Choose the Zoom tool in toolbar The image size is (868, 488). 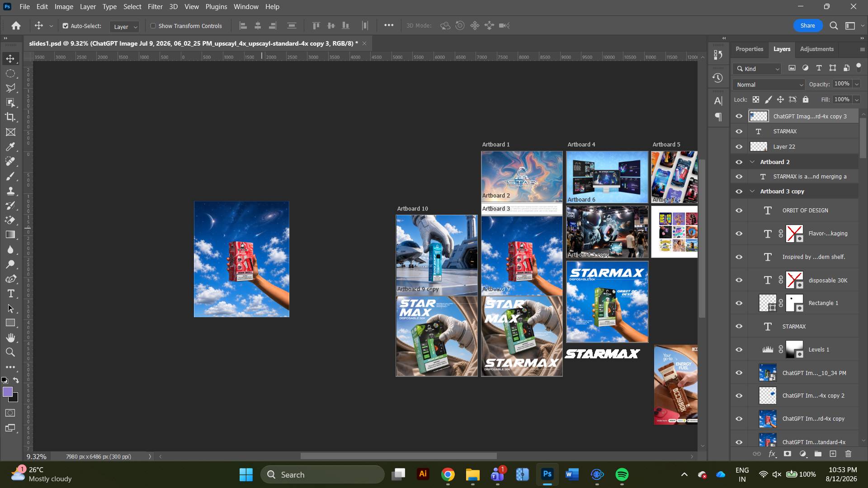(x=10, y=352)
